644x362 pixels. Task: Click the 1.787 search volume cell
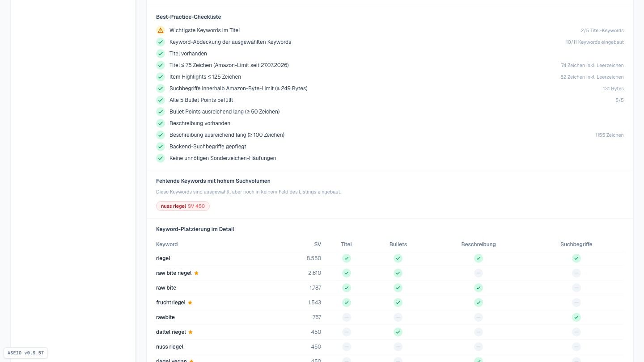click(x=315, y=288)
